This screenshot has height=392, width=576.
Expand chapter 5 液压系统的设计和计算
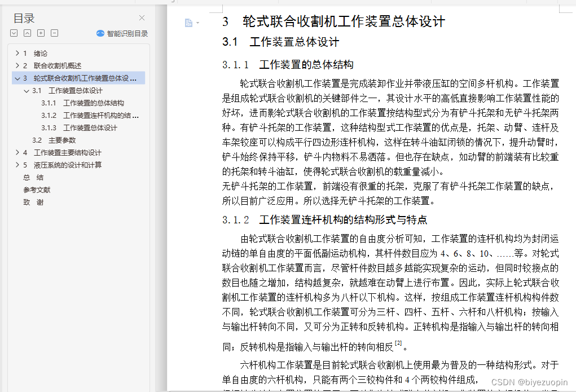[x=17, y=165]
